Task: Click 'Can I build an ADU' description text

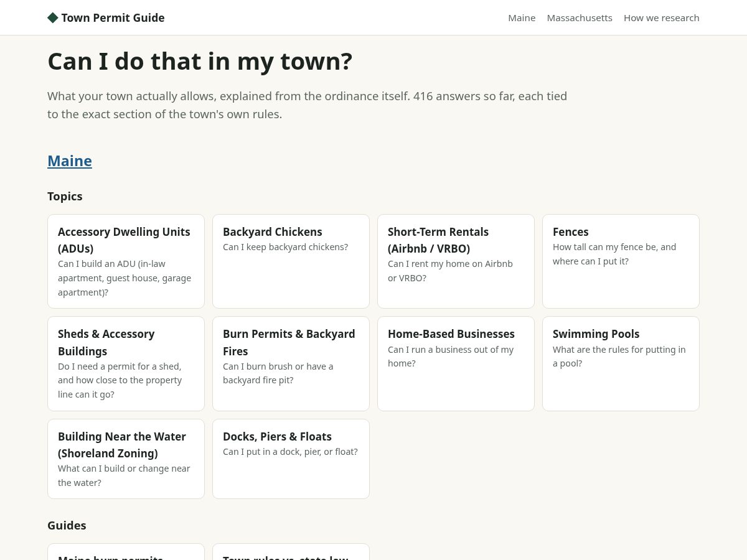Action: [x=125, y=278]
